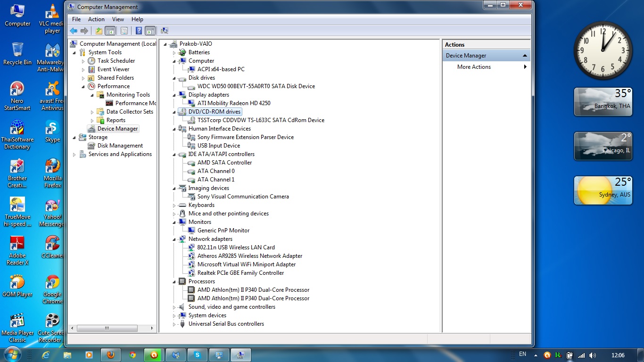
Task: Collapse the Network adapters category
Action: tap(174, 239)
